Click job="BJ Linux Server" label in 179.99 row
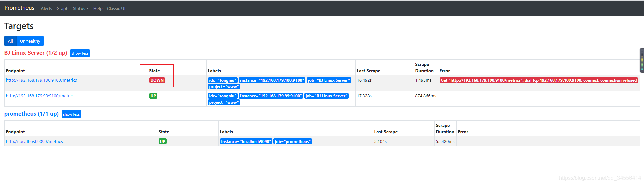This screenshot has height=184, width=644. point(326,96)
